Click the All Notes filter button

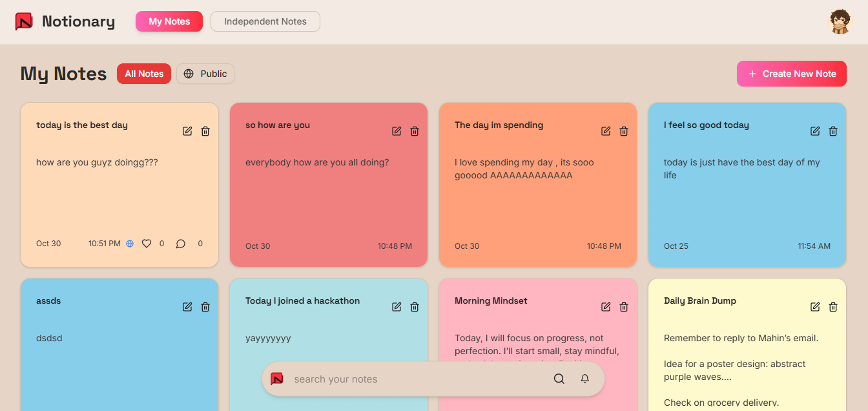click(x=143, y=73)
